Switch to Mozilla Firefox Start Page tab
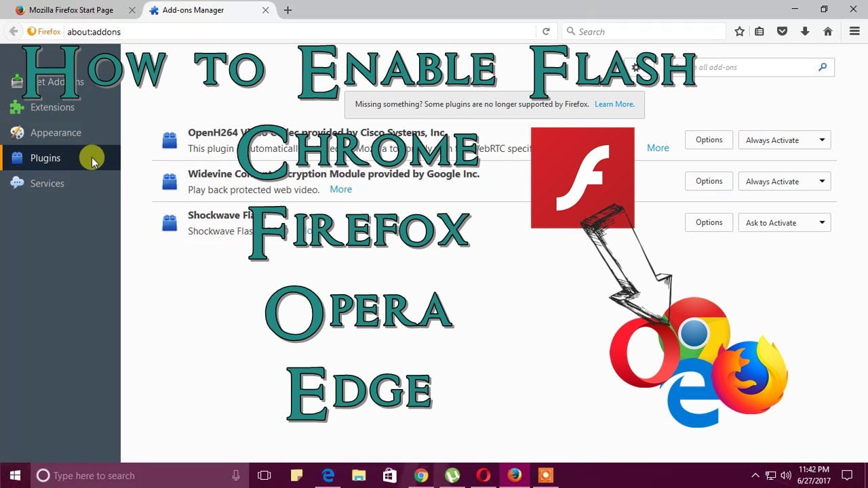Screen dimensions: 868x488 pyautogui.click(x=71, y=10)
